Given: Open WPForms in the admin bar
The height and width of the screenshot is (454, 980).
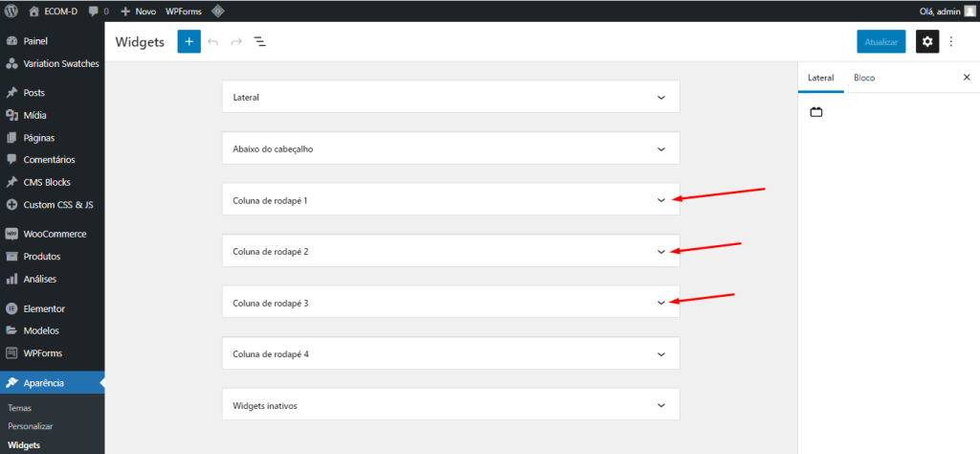Looking at the screenshot, I should (x=184, y=11).
